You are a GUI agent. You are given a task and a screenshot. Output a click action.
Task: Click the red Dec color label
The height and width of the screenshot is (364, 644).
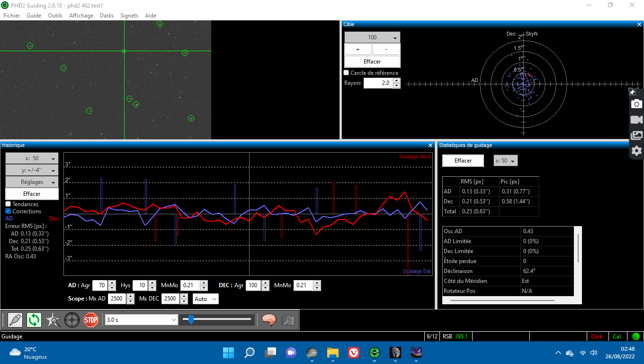(54, 218)
